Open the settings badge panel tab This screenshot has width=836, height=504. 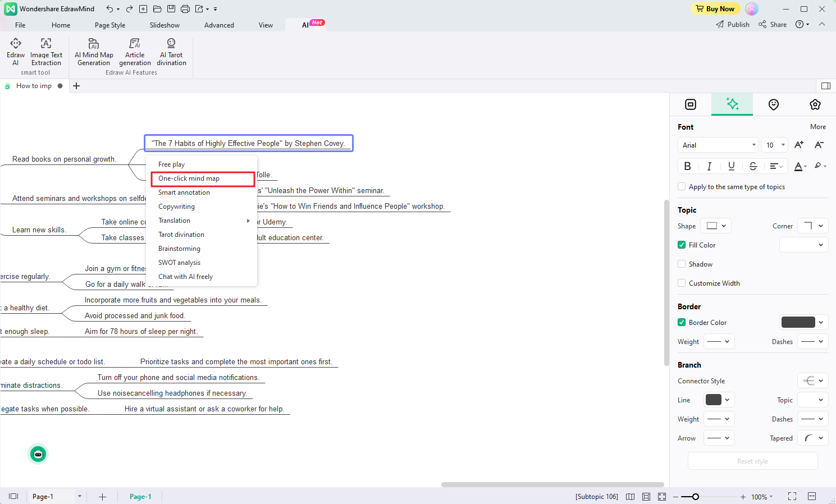815,104
